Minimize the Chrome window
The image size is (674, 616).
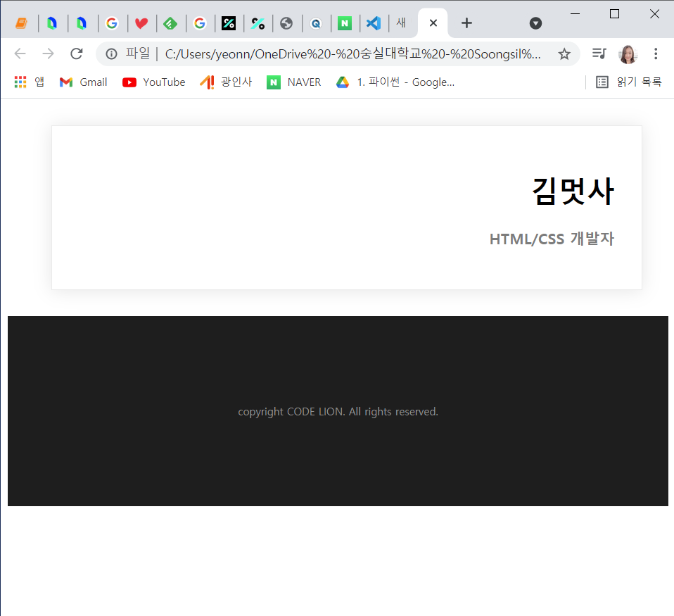point(575,14)
